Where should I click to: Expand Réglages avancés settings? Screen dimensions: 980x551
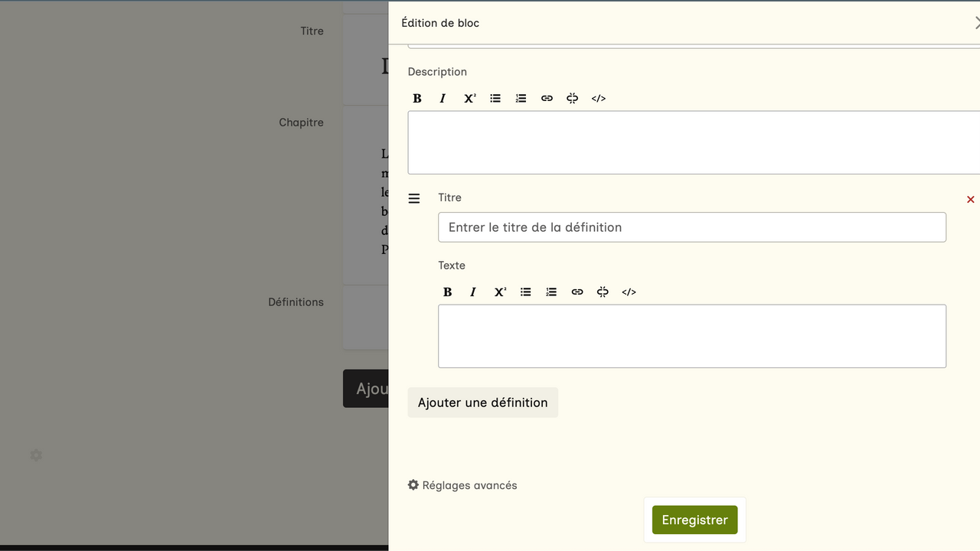point(462,485)
